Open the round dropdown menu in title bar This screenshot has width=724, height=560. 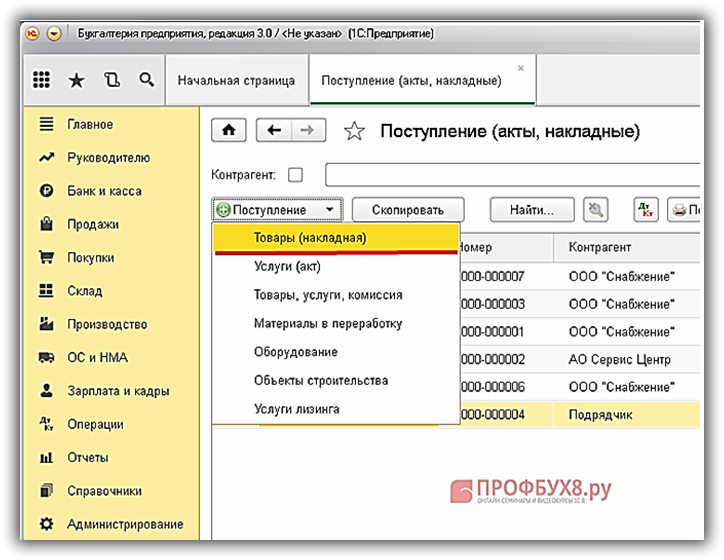pos(54,34)
